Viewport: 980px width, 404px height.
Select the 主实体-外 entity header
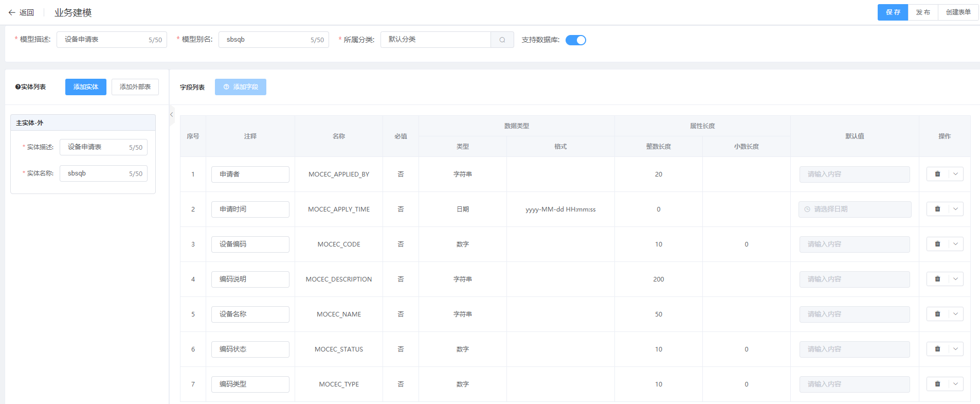coord(83,123)
